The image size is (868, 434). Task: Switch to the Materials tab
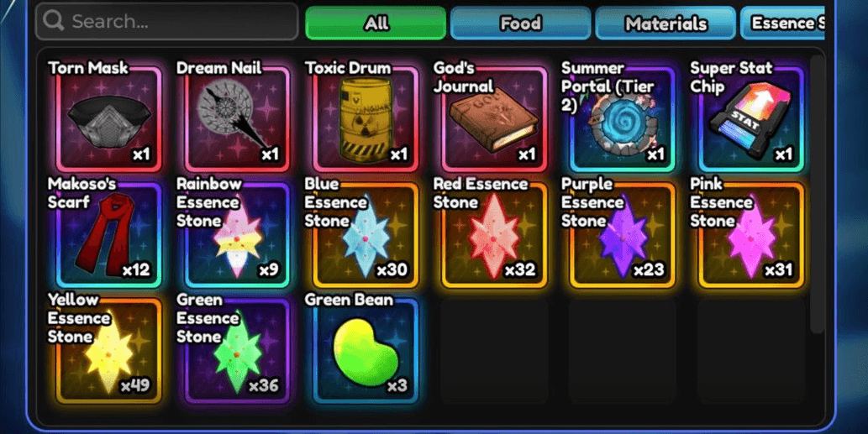665,23
